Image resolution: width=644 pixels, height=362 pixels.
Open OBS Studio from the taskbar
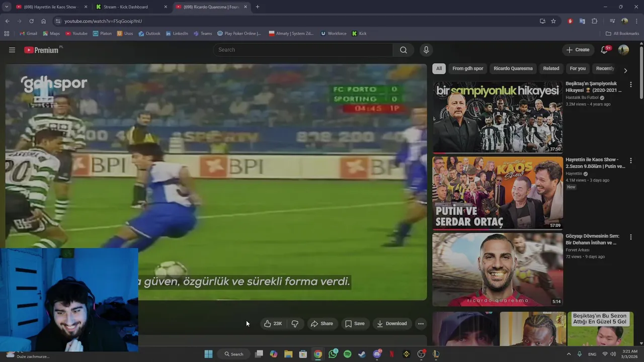point(421,354)
